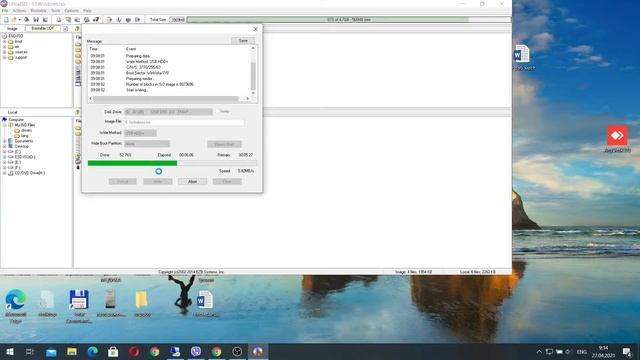Viewport: 640px width, 360px height.
Task: Open the Hide Boot Partition dropdown
Action: point(147,144)
